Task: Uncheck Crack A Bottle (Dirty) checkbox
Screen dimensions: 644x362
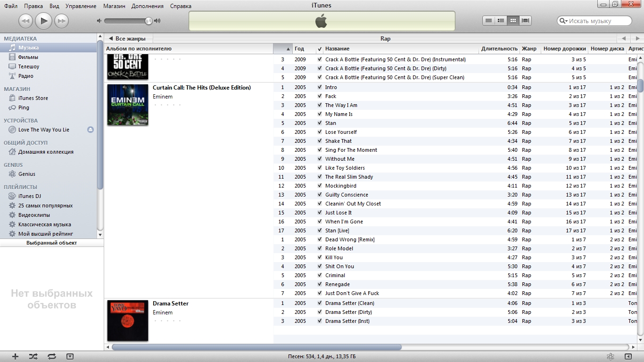Action: click(320, 68)
